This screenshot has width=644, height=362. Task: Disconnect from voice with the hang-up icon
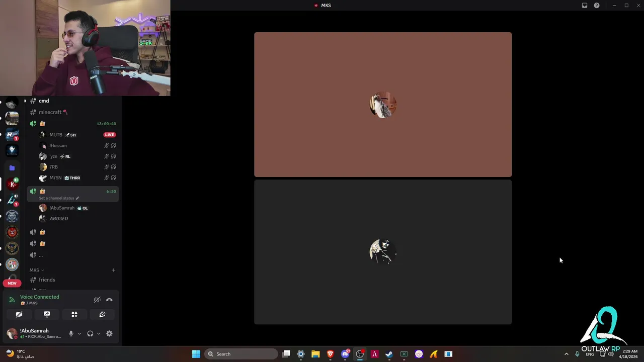pos(109,300)
